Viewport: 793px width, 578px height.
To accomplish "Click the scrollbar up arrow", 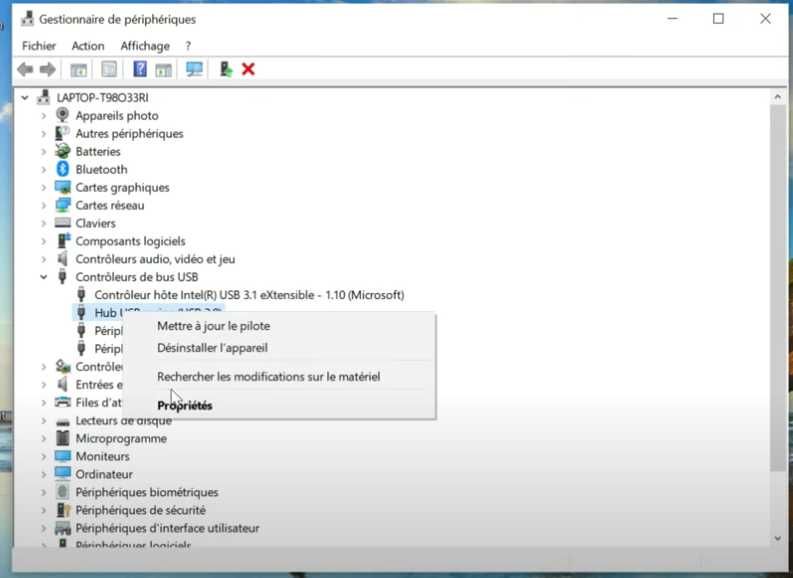I will pyautogui.click(x=777, y=97).
